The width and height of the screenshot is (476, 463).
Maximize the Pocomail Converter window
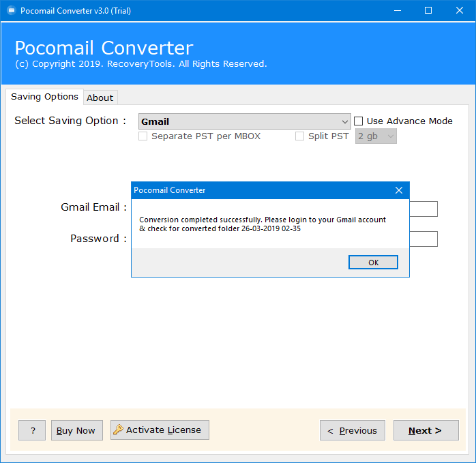pos(428,11)
